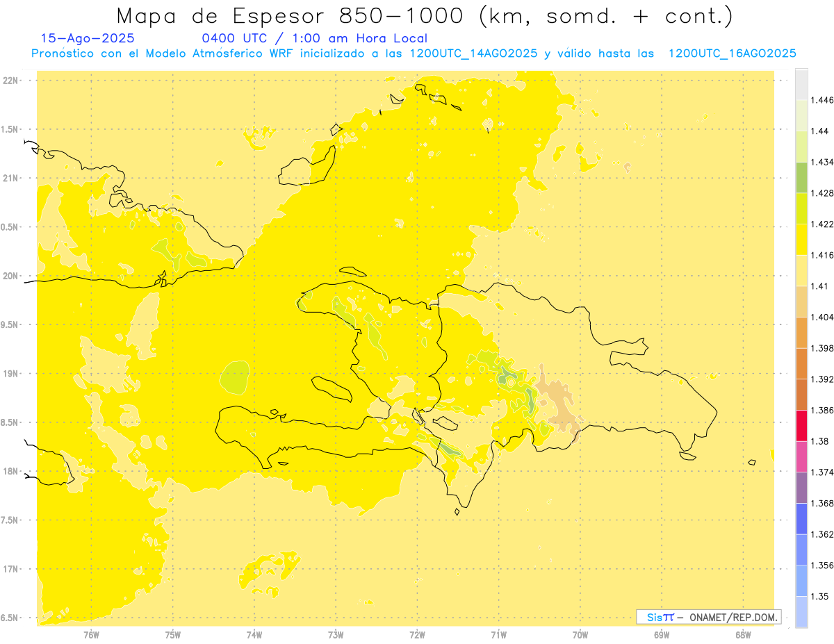Click the colorbar value '1.35'

pyautogui.click(x=821, y=596)
